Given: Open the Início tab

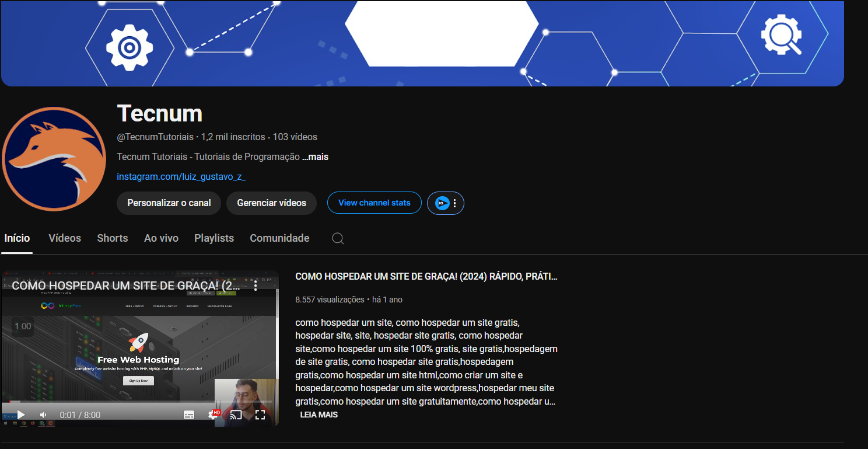Looking at the screenshot, I should pyautogui.click(x=17, y=238).
